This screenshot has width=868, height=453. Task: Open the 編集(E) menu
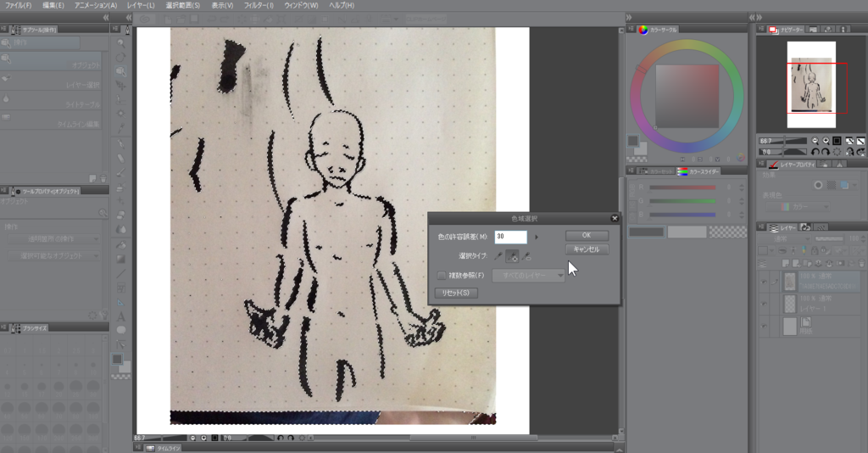click(x=53, y=5)
